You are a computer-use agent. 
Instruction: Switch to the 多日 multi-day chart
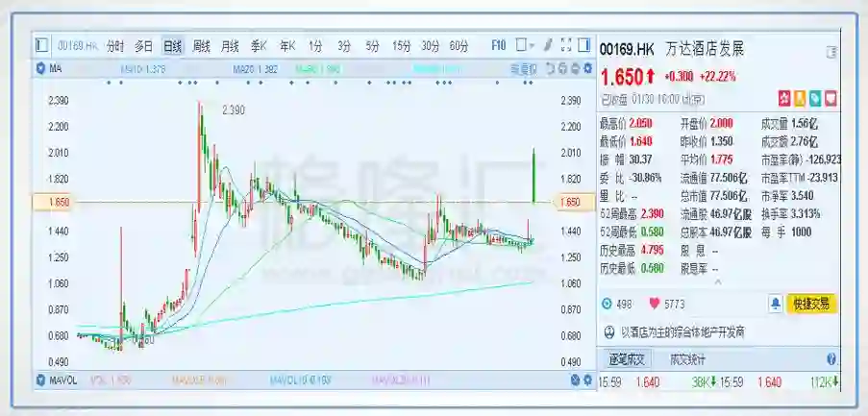click(143, 46)
